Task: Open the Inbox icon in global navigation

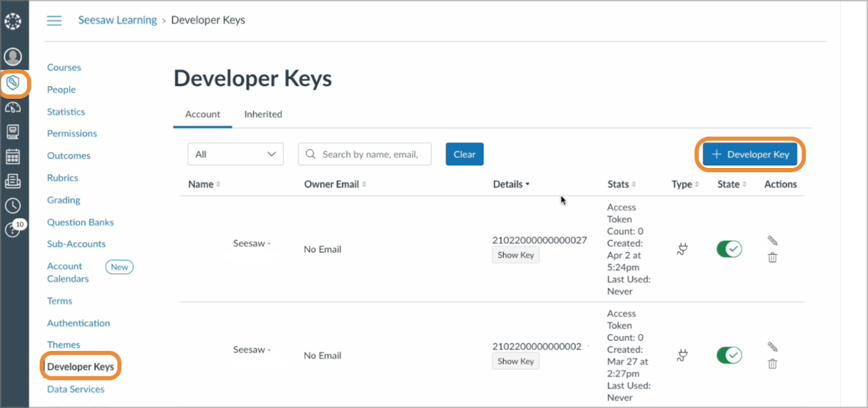Action: pos(13,181)
